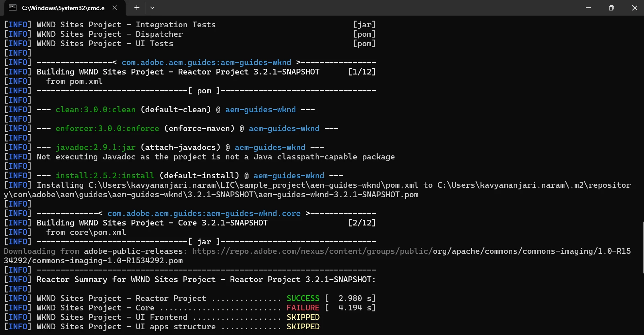Click the clean:3.0.0:clean plugin text
Screen dimensions: 644x335
pyautogui.click(x=96, y=110)
